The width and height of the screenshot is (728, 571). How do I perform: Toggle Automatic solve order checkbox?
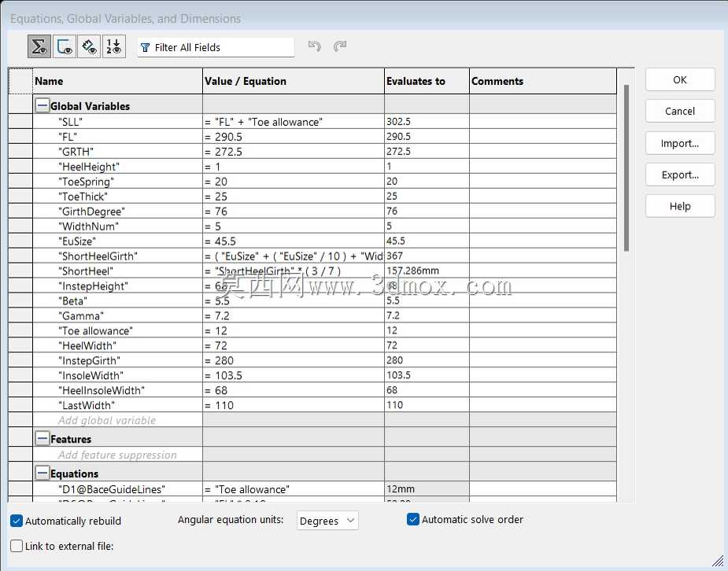tap(413, 519)
